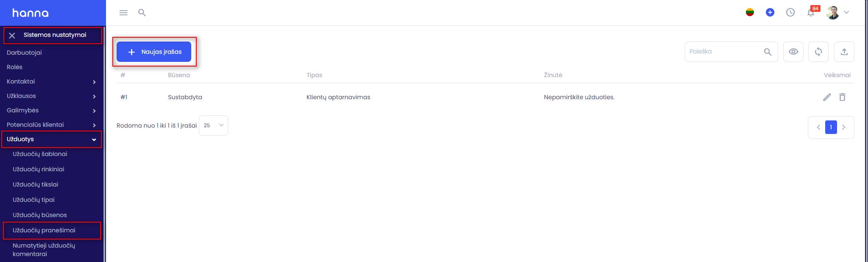Open Numatytieji užduočių komentarai
Image resolution: width=868 pixels, height=262 pixels.
[x=44, y=250]
